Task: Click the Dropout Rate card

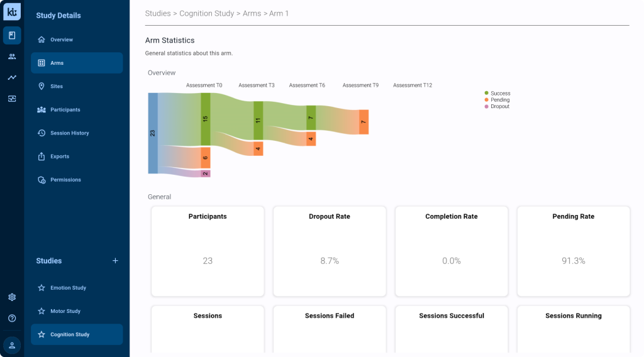Action: pyautogui.click(x=330, y=251)
